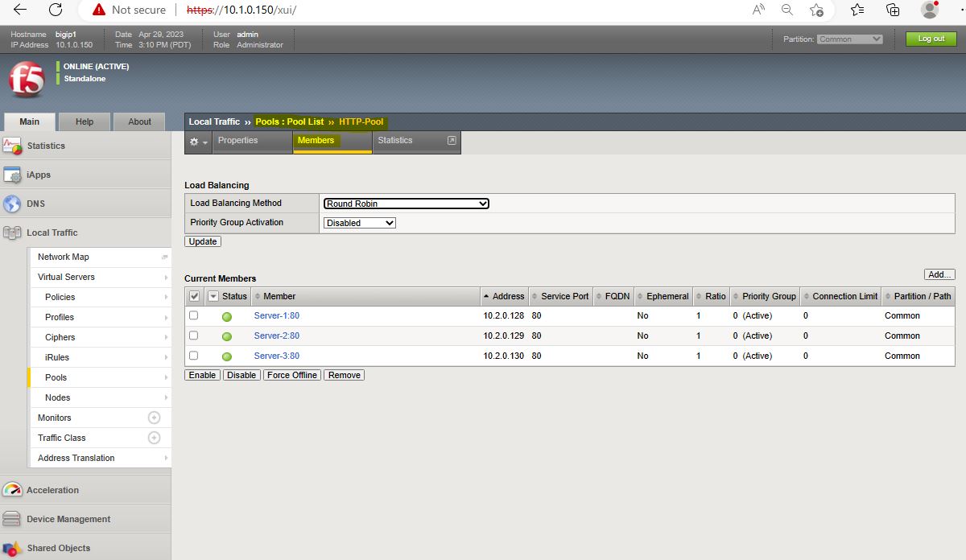
Task: Click the plus icon beside Monitors
Action: [x=154, y=418]
